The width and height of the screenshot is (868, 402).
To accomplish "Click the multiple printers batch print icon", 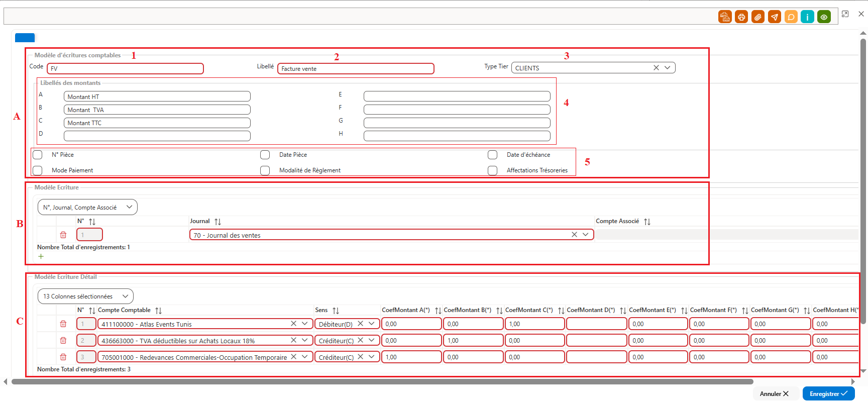I will click(725, 17).
